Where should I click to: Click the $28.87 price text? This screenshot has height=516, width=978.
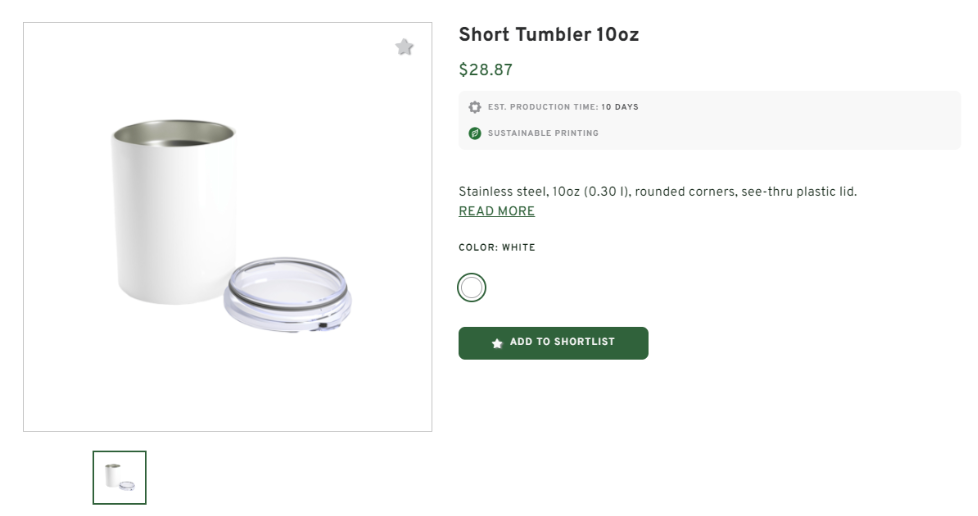coord(485,70)
